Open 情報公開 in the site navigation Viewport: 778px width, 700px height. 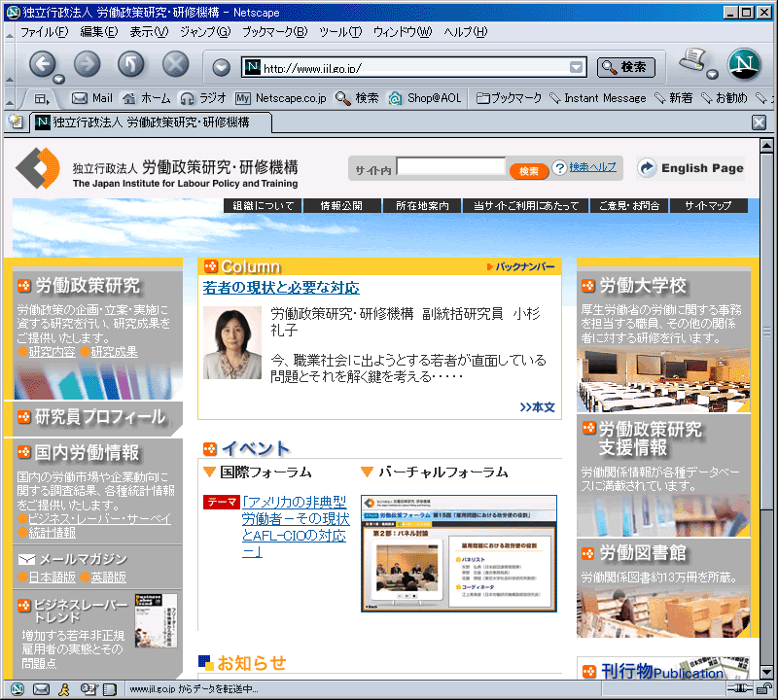(x=341, y=205)
